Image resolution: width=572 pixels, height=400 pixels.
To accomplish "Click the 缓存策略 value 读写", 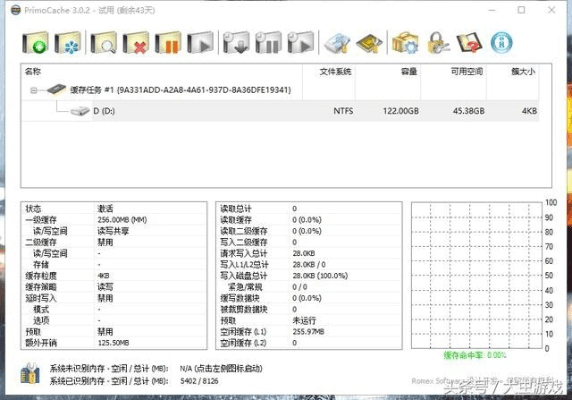I will click(105, 287).
